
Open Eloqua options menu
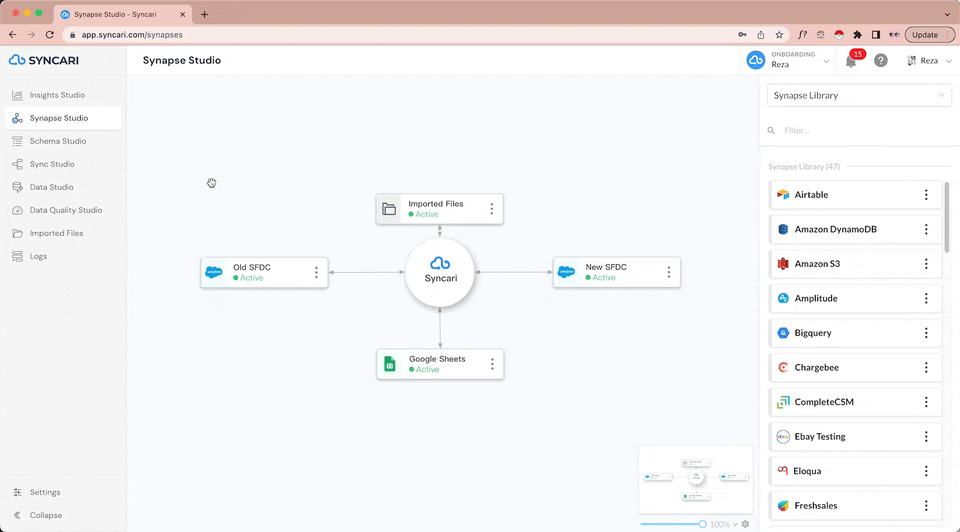click(926, 471)
